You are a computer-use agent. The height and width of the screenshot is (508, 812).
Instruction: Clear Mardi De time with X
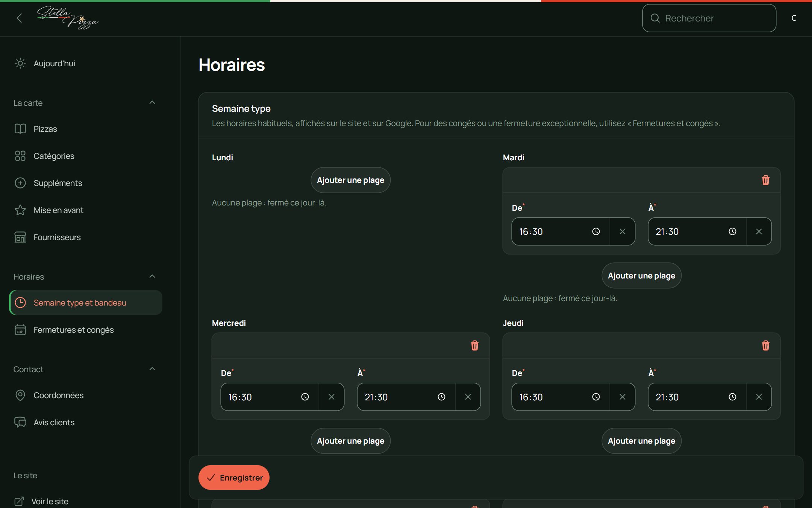tap(622, 231)
